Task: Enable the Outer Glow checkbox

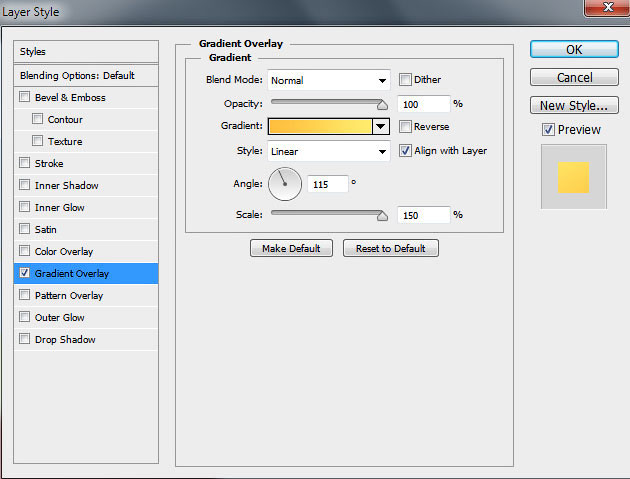Action: point(25,317)
